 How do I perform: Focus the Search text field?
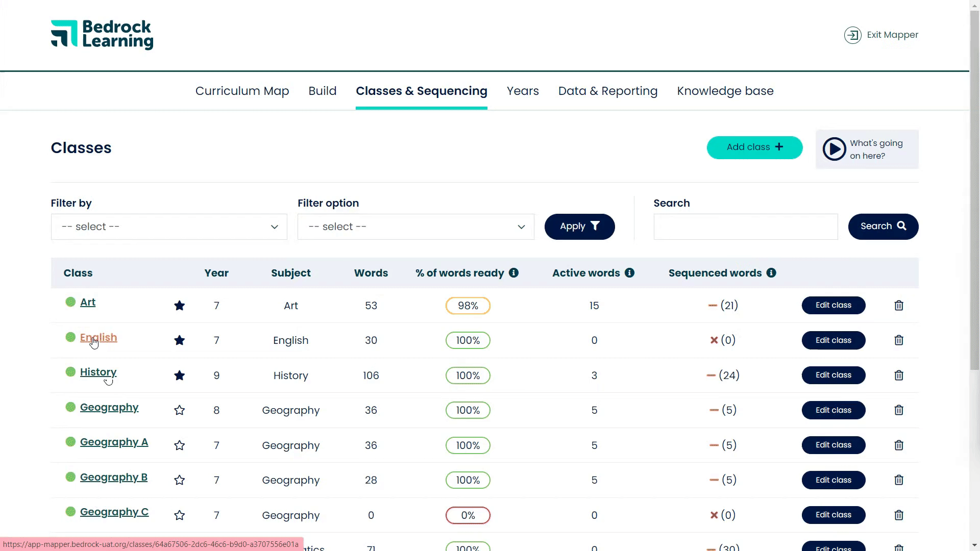pos(745,227)
